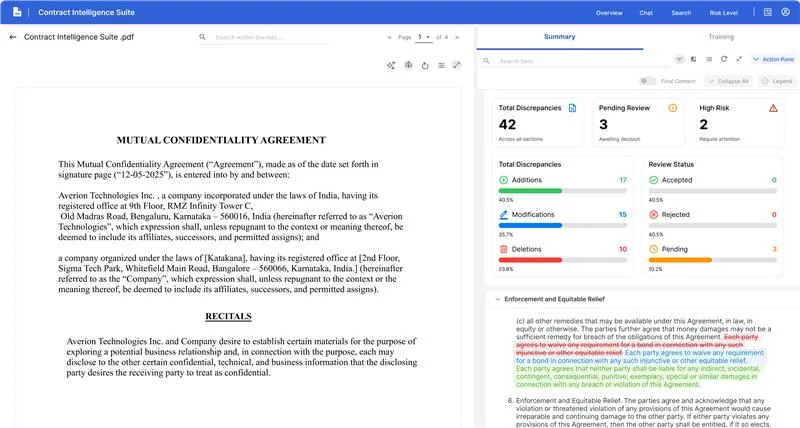Click the MUTUAL CONFIDENTIALITY AGREEMENT title
The width and height of the screenshot is (800, 428).
221,140
